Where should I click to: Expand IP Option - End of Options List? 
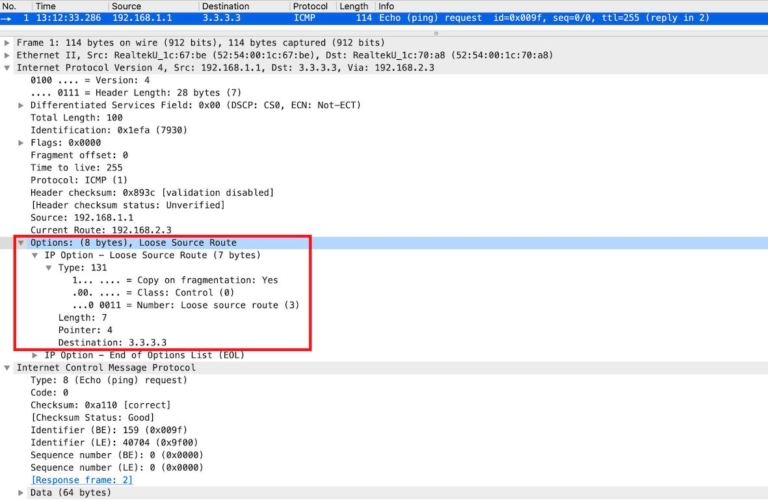(36, 355)
